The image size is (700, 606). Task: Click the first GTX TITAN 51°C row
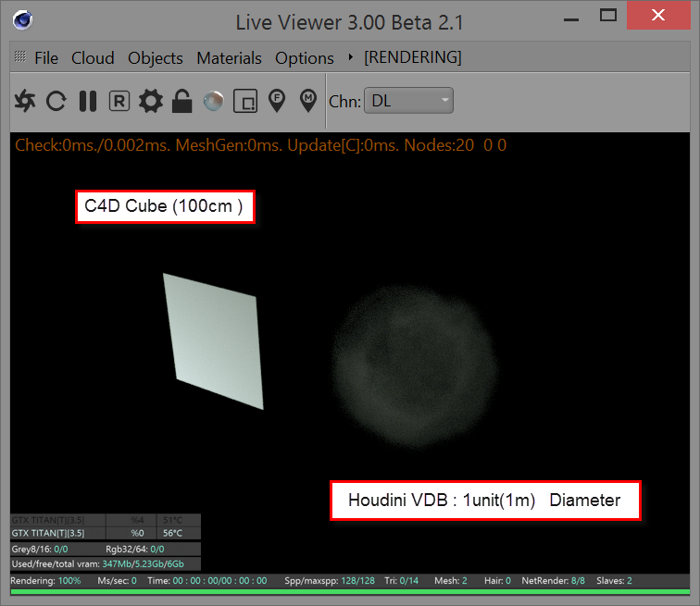pos(106,520)
